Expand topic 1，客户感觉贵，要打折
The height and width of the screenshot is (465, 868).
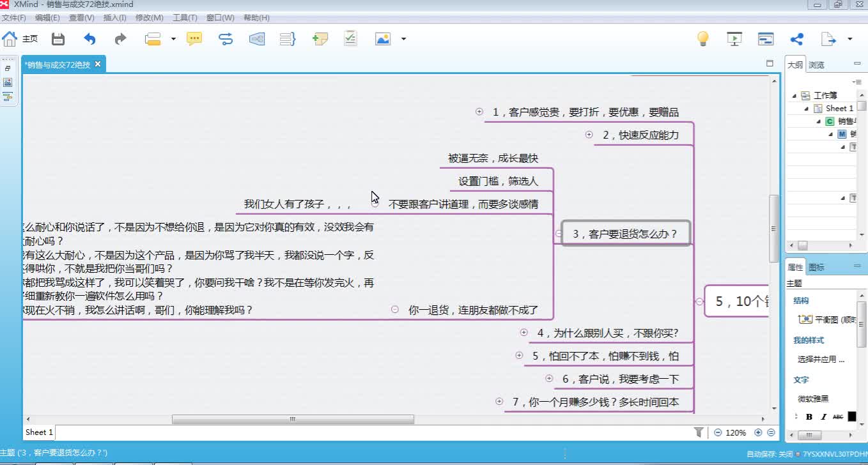click(479, 112)
